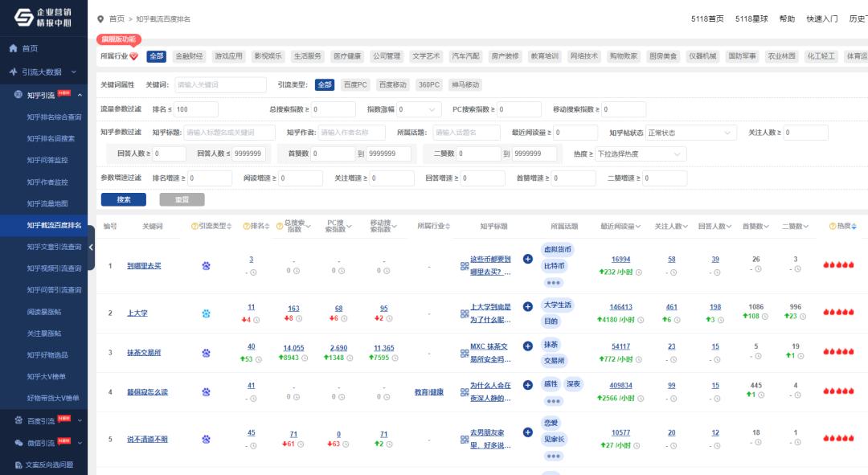Open the 抹茶交易所 keyword link
Screen dimensions: 868x475
144,353
